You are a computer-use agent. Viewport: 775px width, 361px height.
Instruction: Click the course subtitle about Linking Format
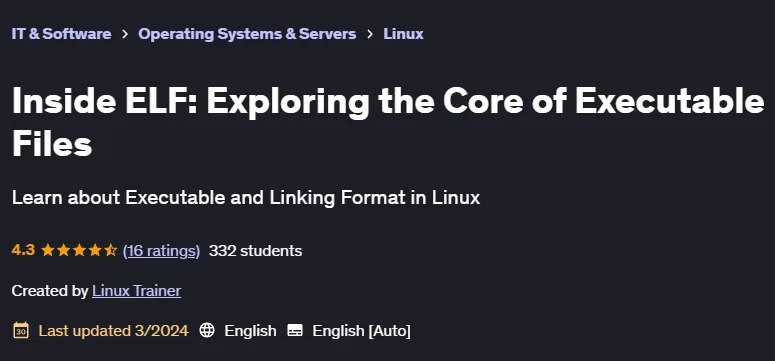pyautogui.click(x=246, y=198)
